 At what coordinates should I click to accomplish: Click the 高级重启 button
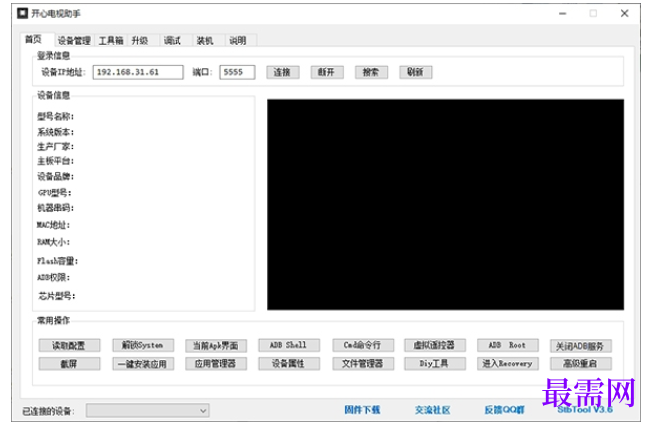pyautogui.click(x=581, y=364)
